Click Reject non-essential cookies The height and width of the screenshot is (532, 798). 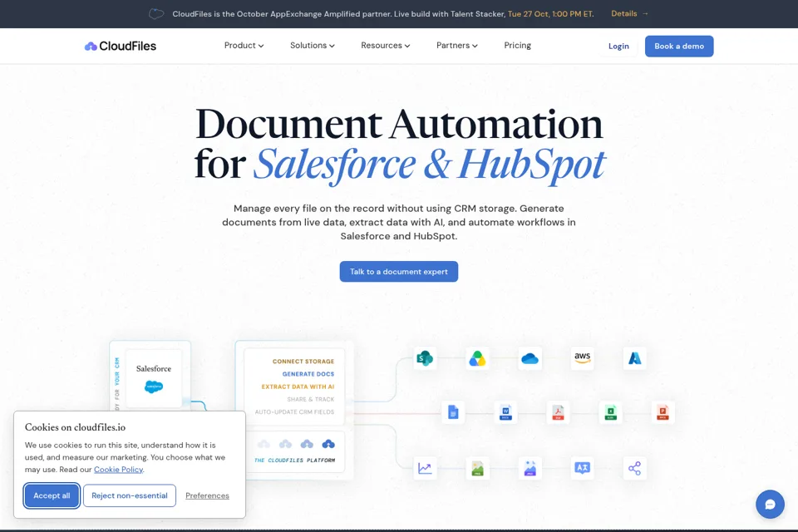pos(130,495)
